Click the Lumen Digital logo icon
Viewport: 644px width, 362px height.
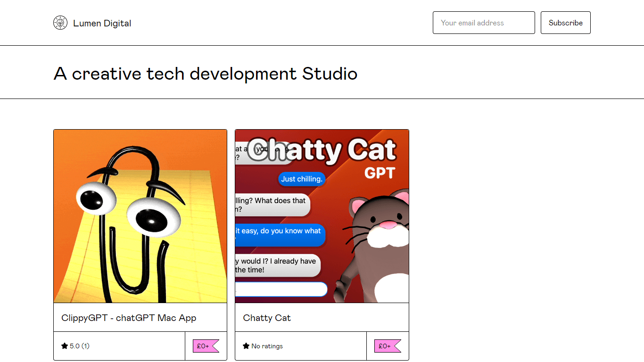[x=60, y=23]
